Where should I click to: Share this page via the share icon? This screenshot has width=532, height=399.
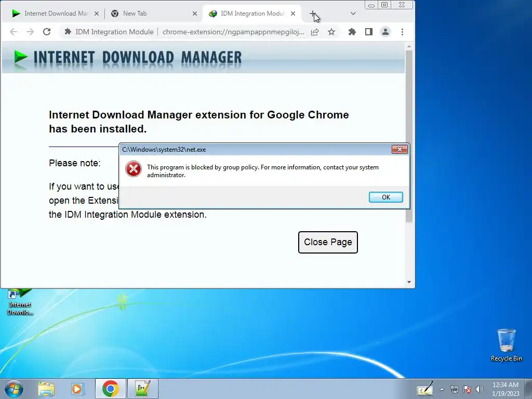(315, 32)
